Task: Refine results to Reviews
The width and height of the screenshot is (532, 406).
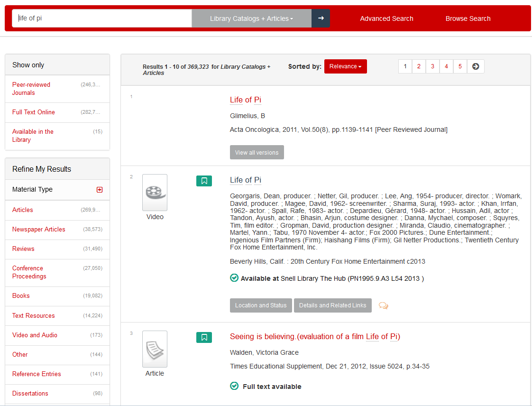Action: [x=23, y=249]
